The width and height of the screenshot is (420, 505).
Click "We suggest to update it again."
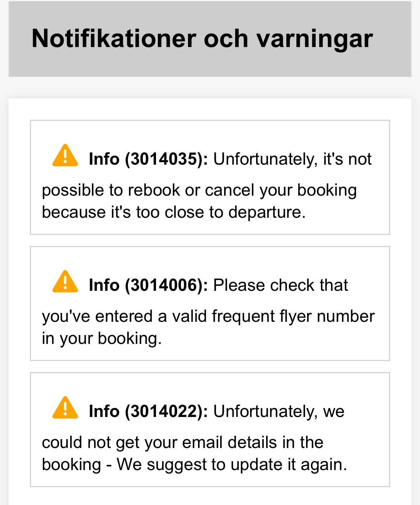point(232,464)
